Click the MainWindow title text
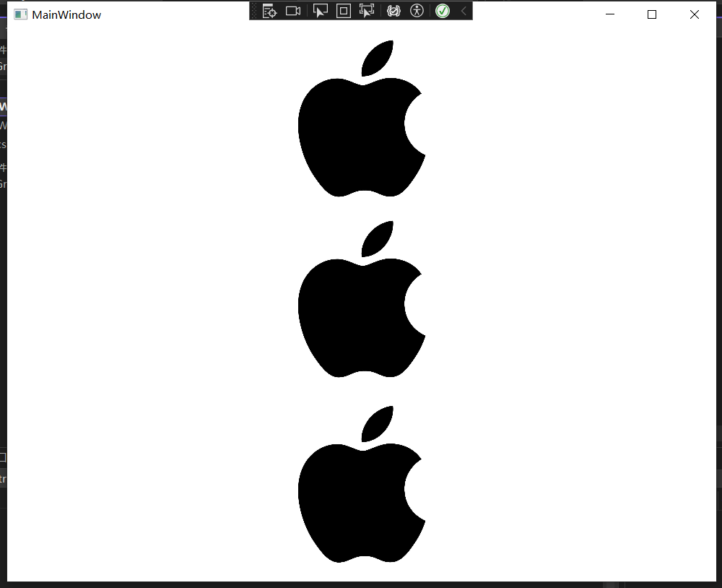 66,14
